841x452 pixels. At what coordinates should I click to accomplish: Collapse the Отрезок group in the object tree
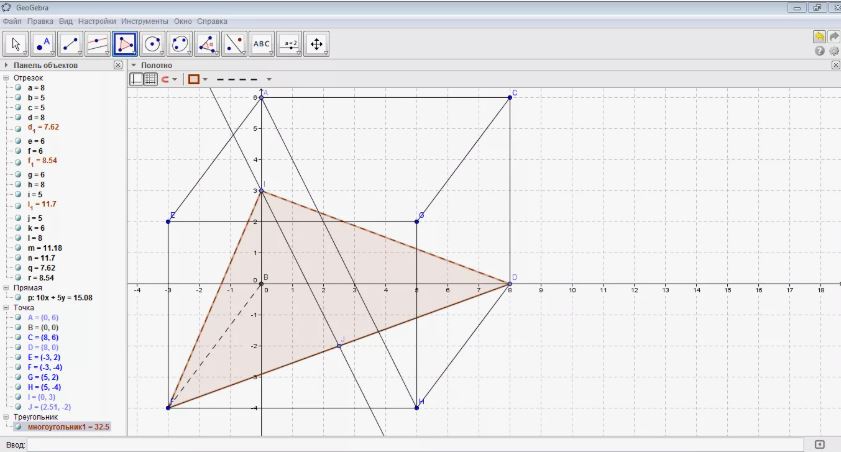click(7, 77)
